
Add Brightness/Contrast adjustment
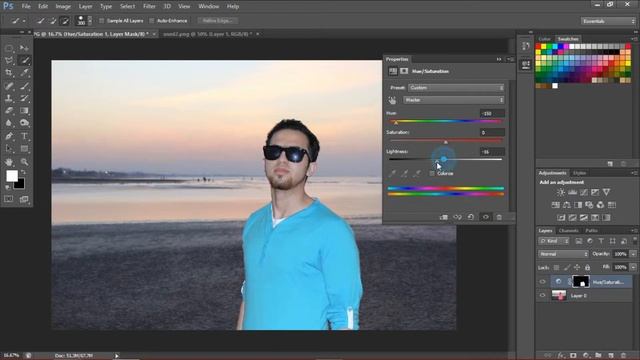coord(561,192)
